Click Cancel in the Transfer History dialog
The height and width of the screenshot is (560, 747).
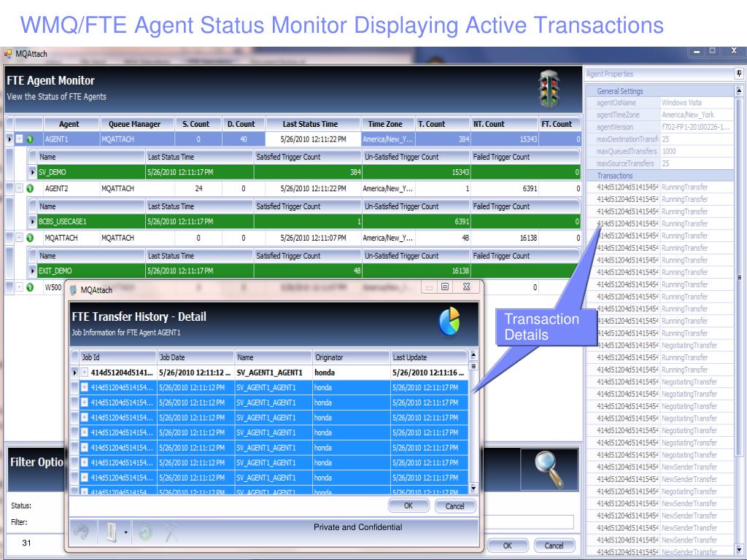coord(455,506)
